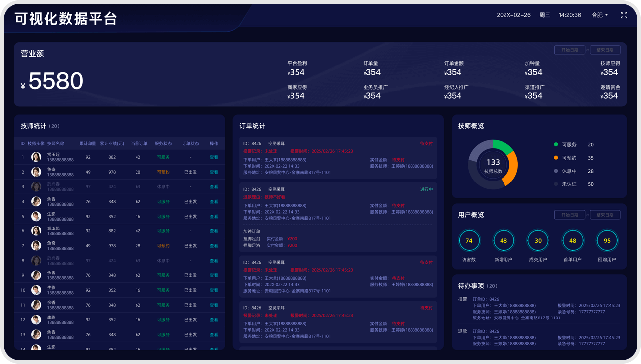Viewport: 641px width, 364px height.
Task: Click the 访客数 circular gauge showing 74
Action: point(469,241)
